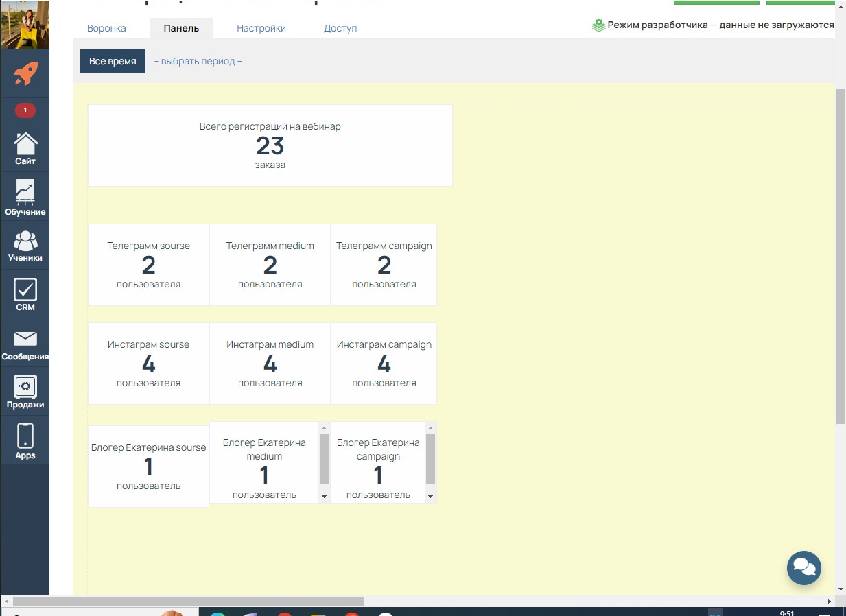The image size is (846, 616).
Task: Open the Продажи safe icon
Action: click(x=25, y=387)
